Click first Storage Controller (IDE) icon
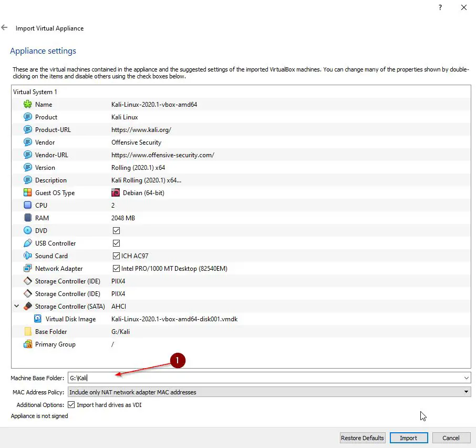Viewport: 476px width, 448px height. 28,281
